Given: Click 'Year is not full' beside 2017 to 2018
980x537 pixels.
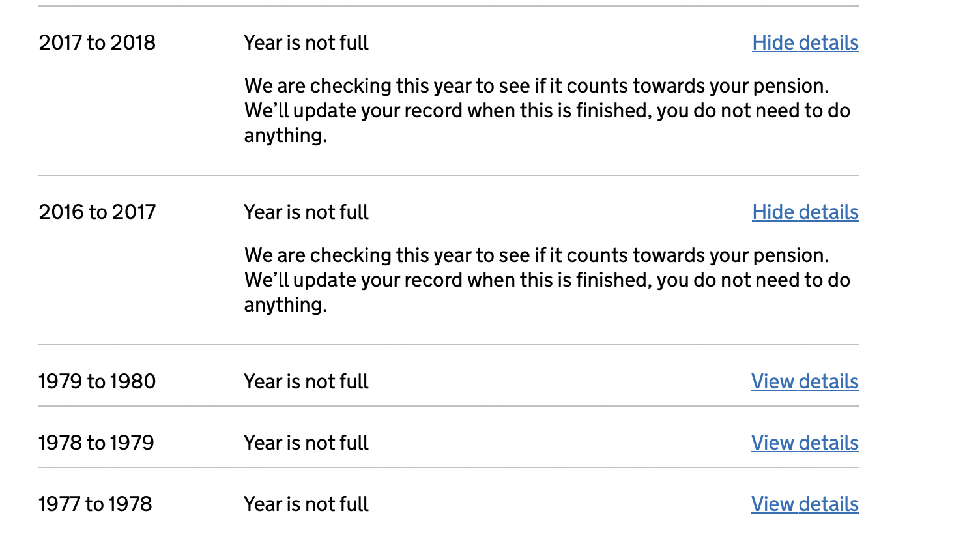Looking at the screenshot, I should pos(306,43).
